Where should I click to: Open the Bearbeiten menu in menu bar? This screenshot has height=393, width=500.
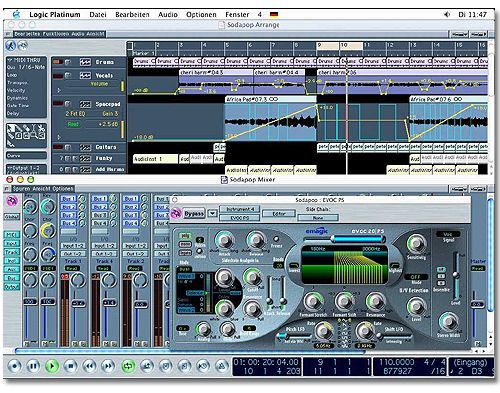click(x=132, y=14)
